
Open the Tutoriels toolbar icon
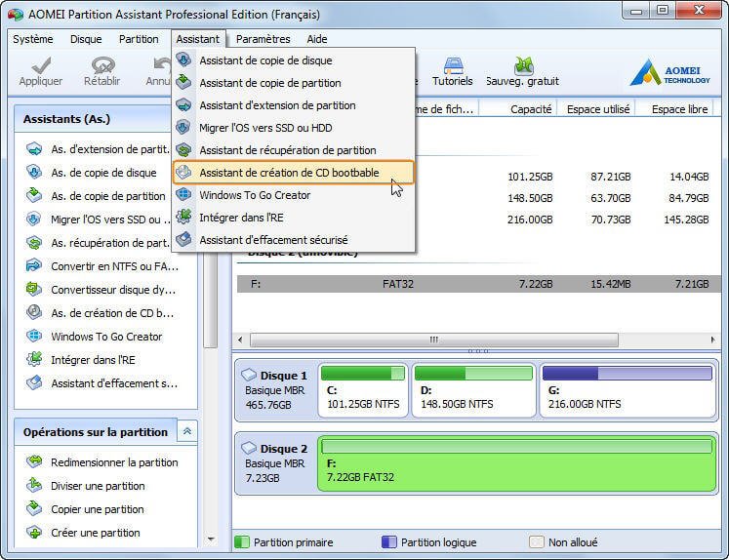(453, 65)
